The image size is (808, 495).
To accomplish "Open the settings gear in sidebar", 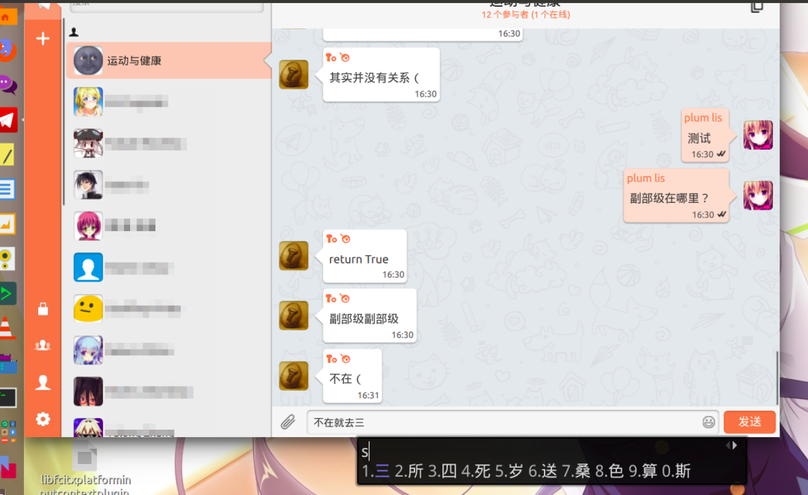I will coord(43,419).
